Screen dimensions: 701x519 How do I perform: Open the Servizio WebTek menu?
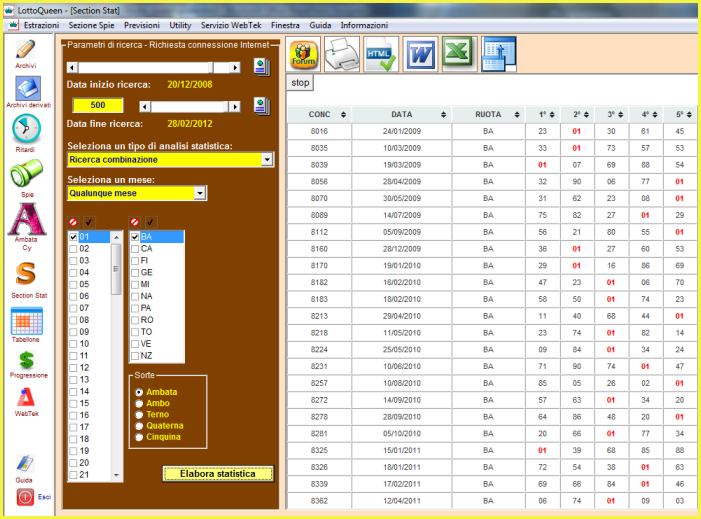coord(231,25)
